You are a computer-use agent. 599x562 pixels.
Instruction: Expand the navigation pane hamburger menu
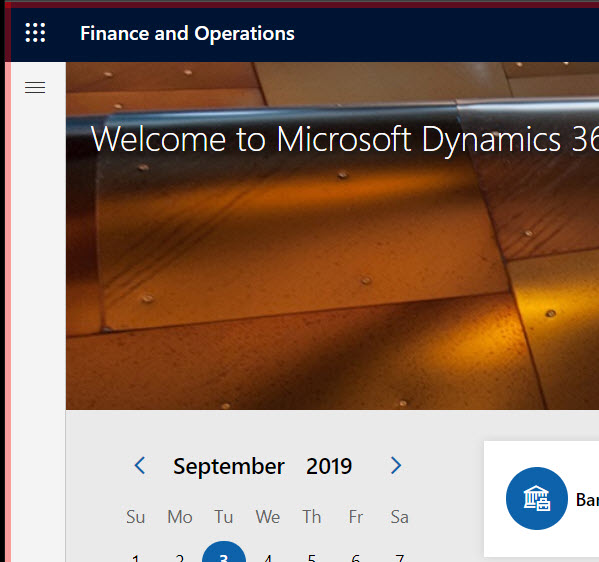[35, 87]
